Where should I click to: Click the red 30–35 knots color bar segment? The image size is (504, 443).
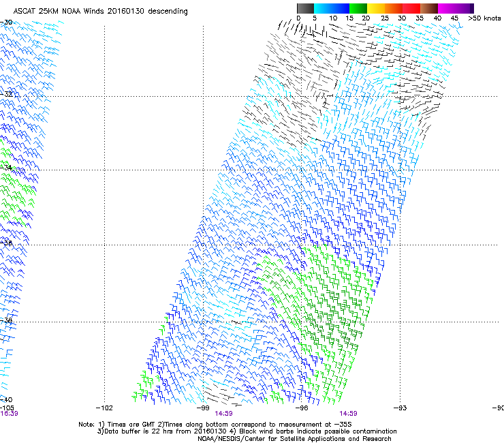(411, 8)
